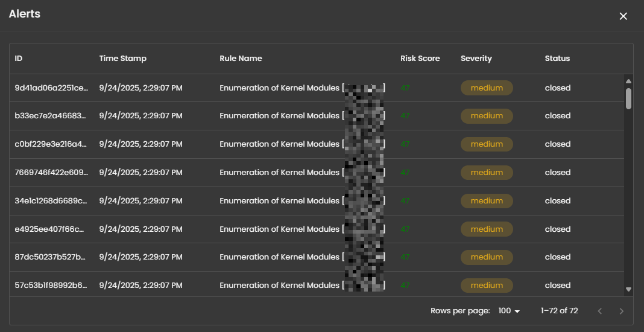Click the Status column header
Image resolution: width=644 pixels, height=332 pixels.
557,59
